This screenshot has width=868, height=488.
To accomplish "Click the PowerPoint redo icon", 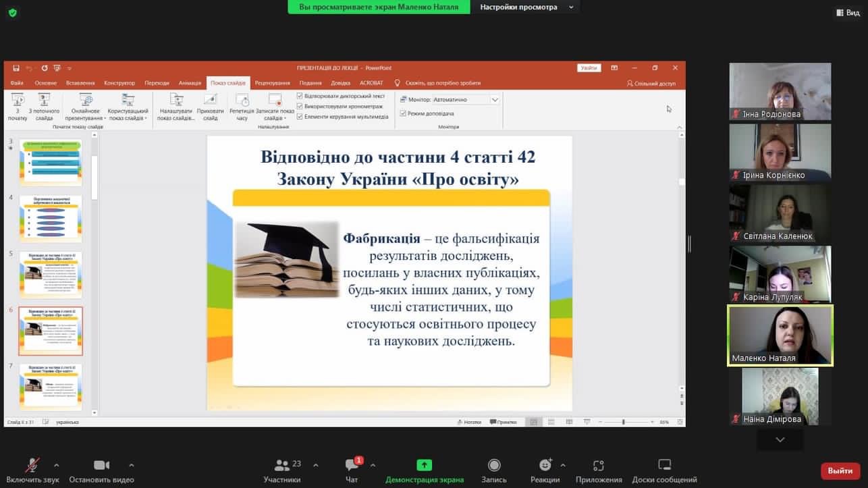I will [x=45, y=68].
